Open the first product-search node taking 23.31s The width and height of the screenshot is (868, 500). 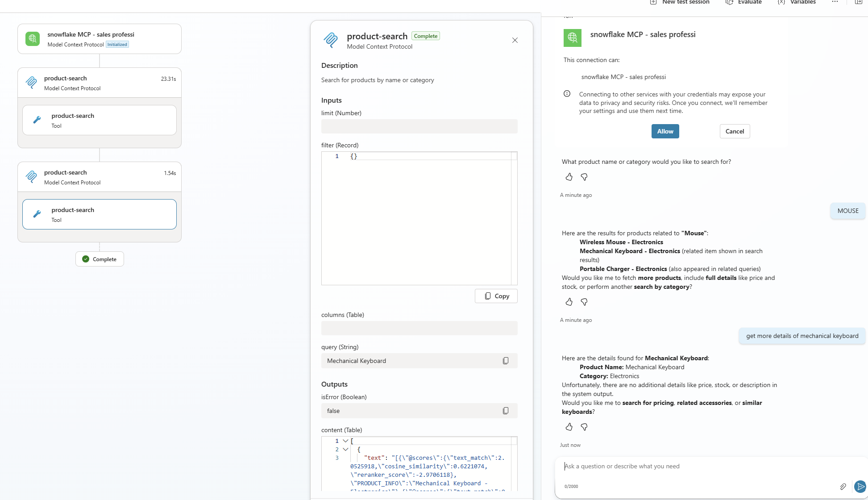tap(100, 83)
